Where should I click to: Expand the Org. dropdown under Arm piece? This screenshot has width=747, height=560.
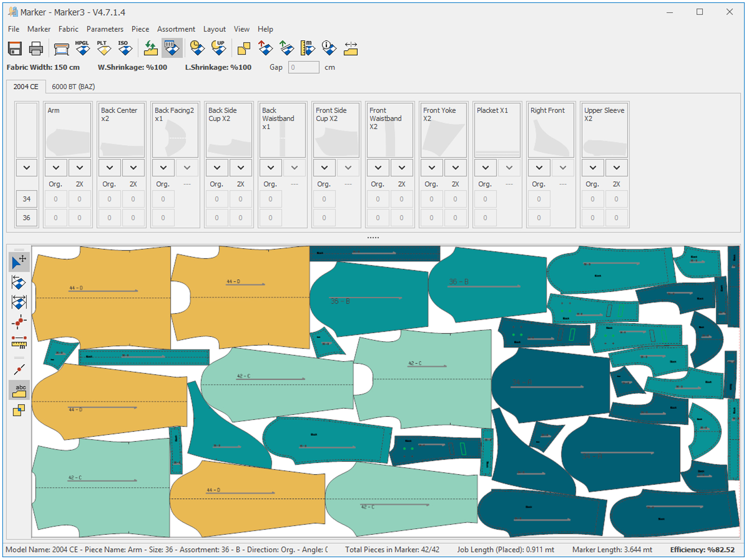(56, 168)
